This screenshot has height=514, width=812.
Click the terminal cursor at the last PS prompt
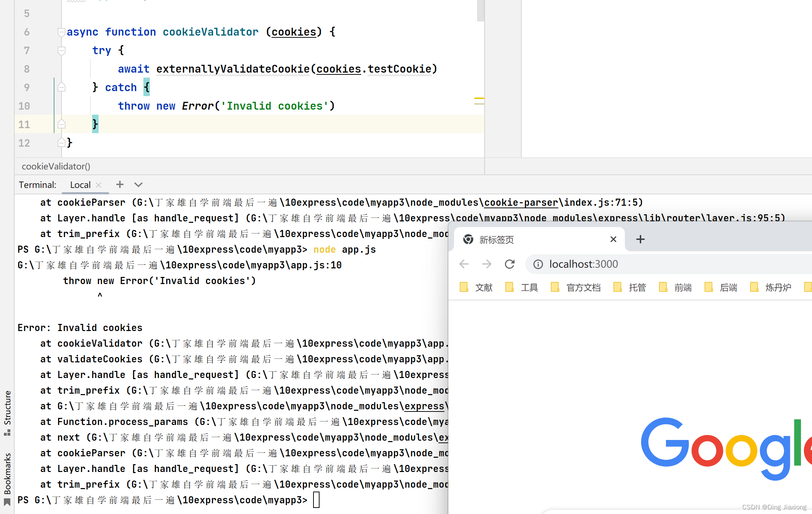point(316,500)
